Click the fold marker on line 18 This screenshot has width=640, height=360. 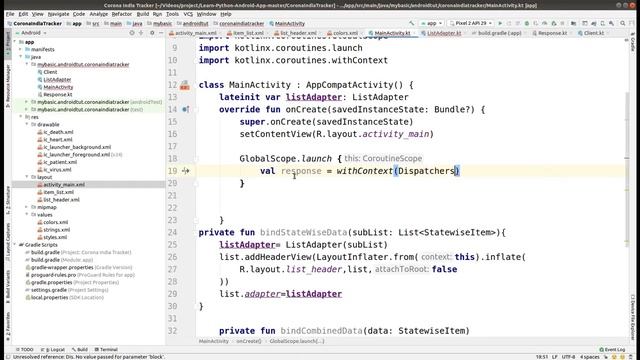(x=196, y=159)
